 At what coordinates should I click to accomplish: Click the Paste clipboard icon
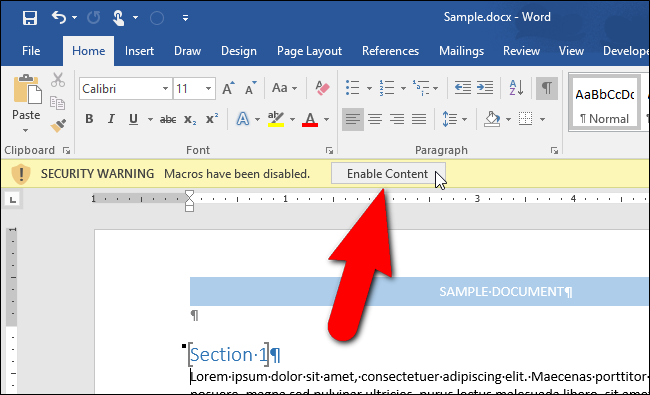[27, 89]
